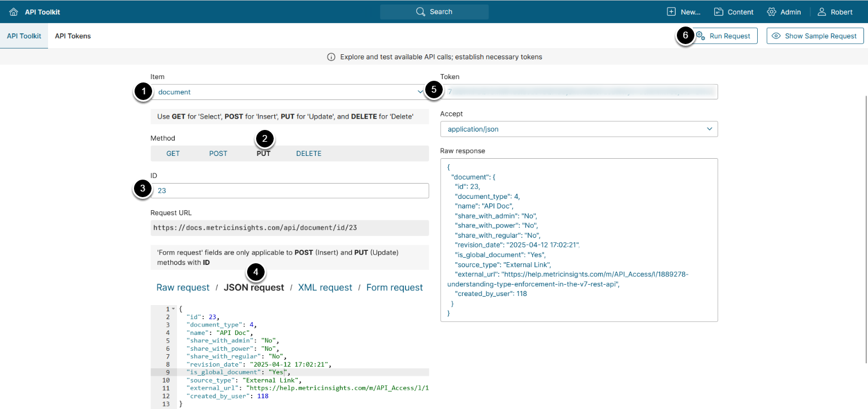Screen dimensions: 868x409
Task: Open the Form request view
Action: coord(394,288)
